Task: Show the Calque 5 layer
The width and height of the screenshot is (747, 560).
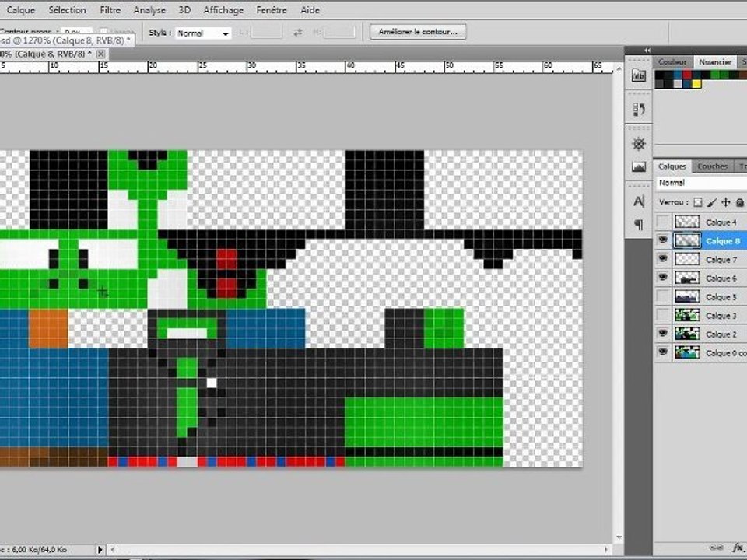Action: pos(663,296)
